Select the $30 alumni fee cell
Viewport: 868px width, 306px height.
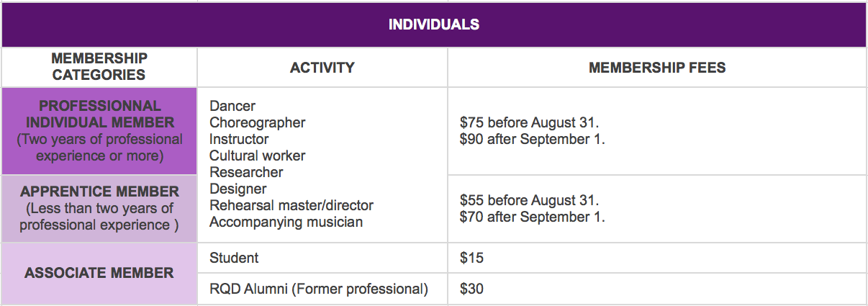click(x=657, y=289)
